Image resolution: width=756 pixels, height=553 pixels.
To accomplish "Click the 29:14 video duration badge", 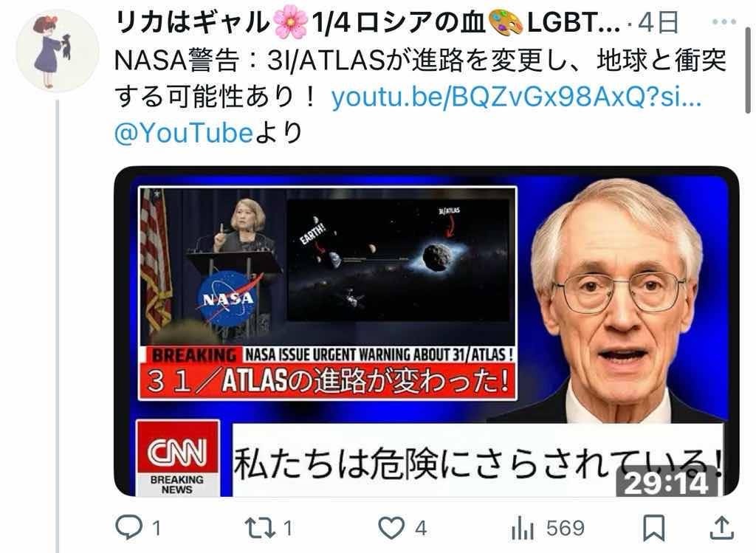I will (667, 482).
